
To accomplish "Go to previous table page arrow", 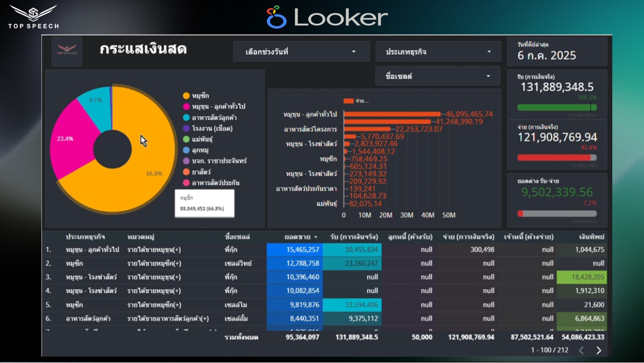I will point(581,350).
